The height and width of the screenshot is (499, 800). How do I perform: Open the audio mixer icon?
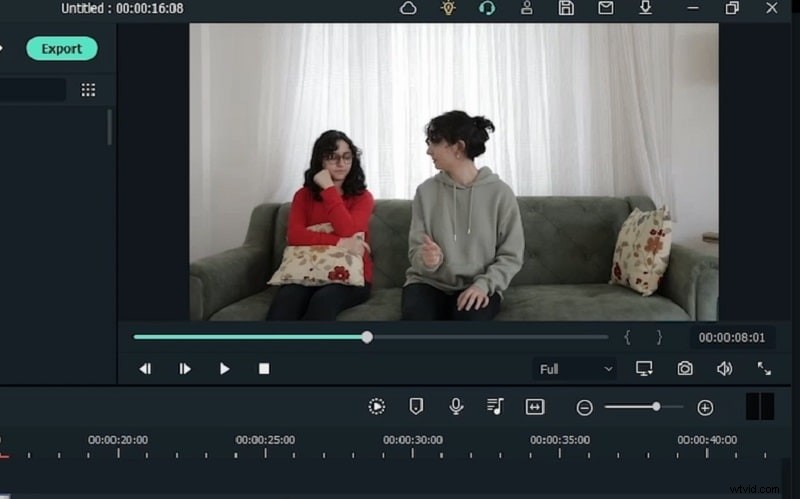click(495, 406)
